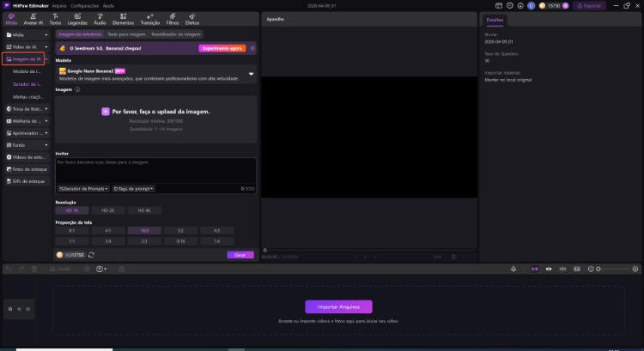Click the Importar Arquivos button
This screenshot has height=351, width=644.
(338, 306)
